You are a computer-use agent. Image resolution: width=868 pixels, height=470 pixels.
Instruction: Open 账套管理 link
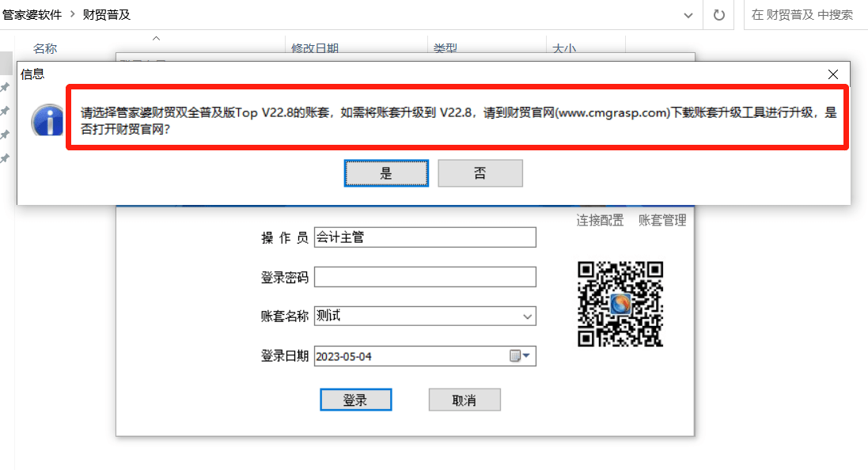tap(662, 220)
